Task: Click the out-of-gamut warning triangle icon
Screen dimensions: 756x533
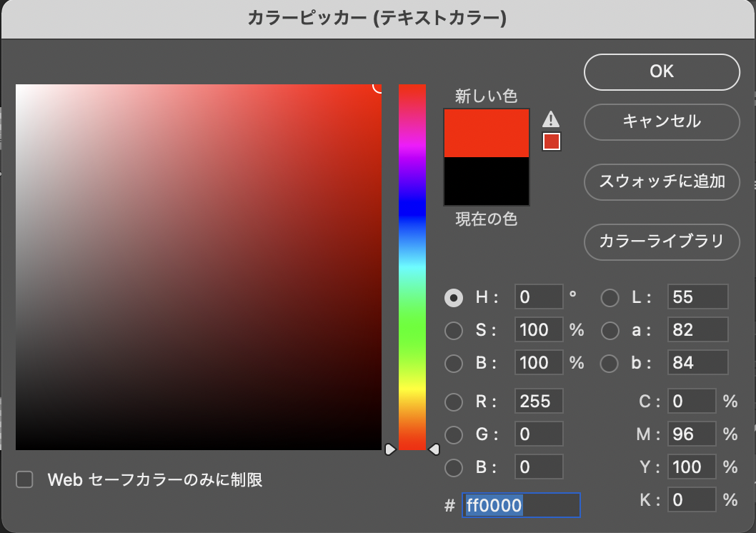Action: click(551, 119)
